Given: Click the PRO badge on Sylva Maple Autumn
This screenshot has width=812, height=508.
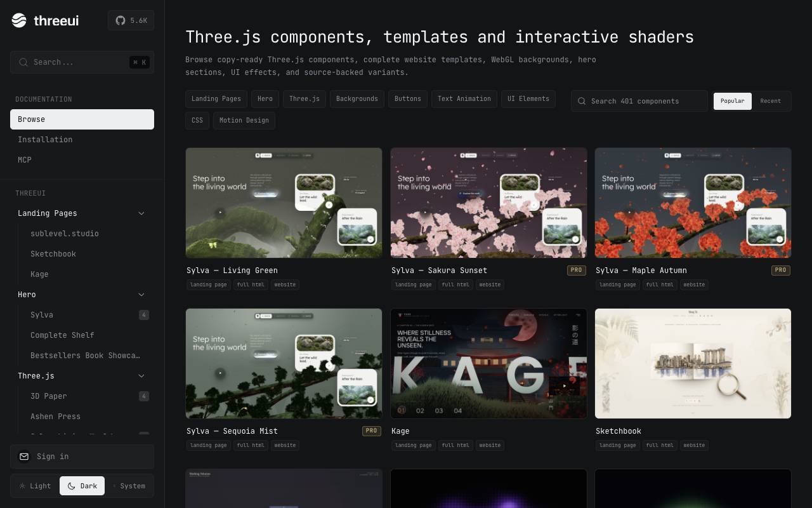Looking at the screenshot, I should point(781,271).
